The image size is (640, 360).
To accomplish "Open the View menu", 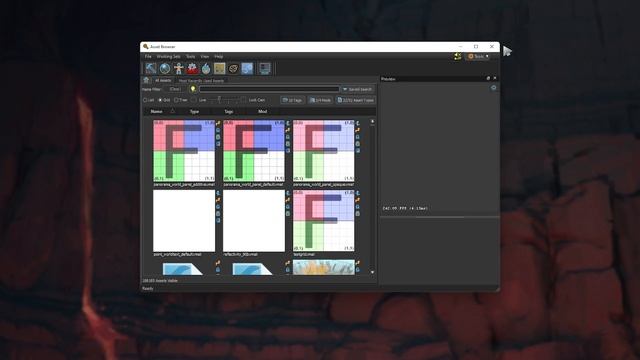I will (x=205, y=56).
